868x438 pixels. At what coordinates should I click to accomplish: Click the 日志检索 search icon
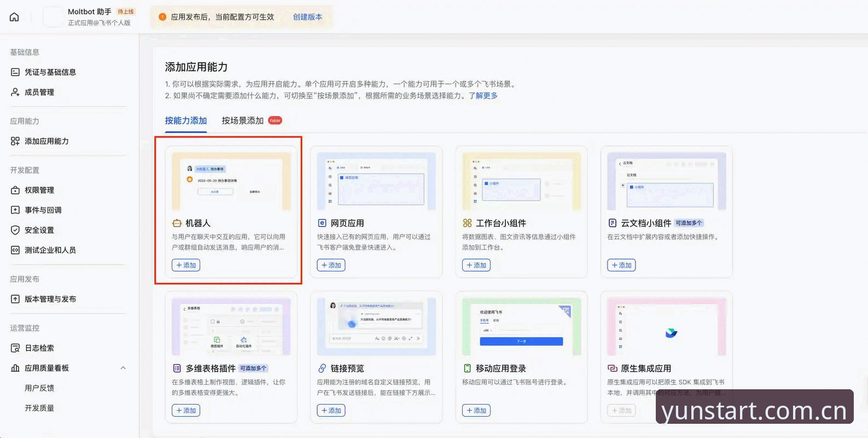pos(15,348)
